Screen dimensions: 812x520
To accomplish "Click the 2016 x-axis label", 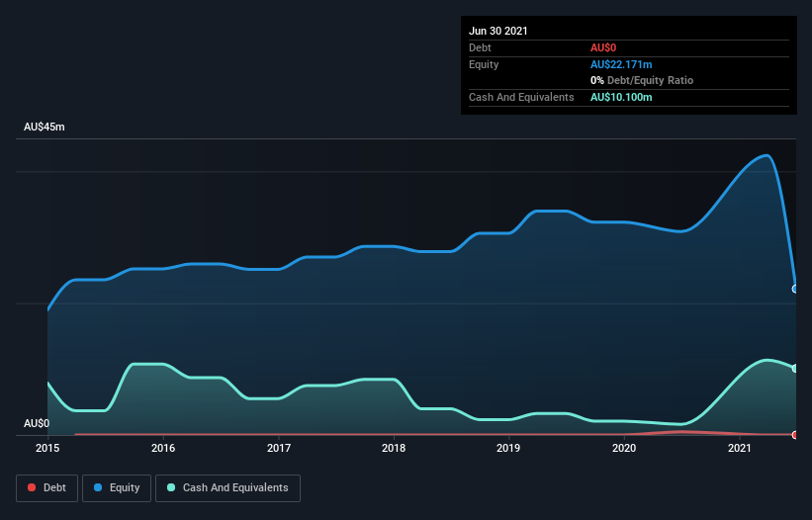I will tap(163, 449).
